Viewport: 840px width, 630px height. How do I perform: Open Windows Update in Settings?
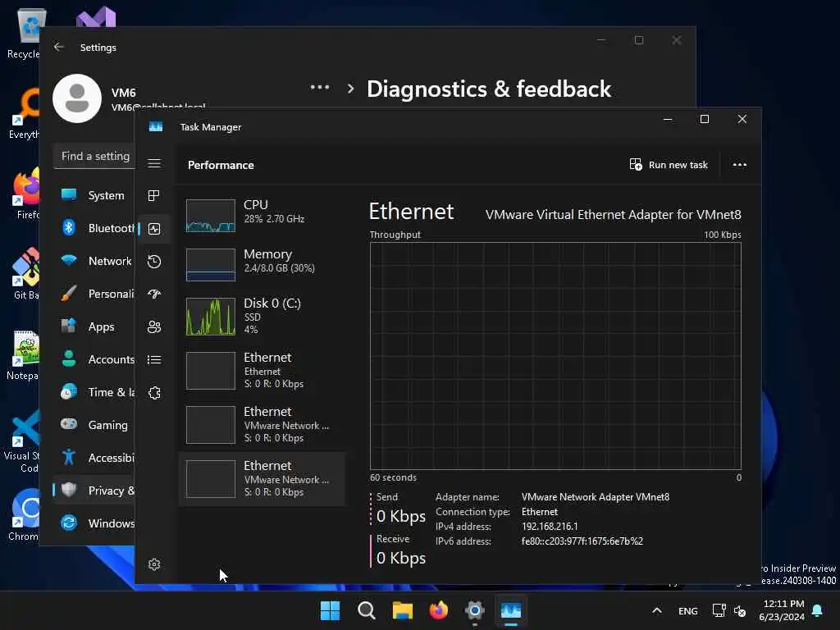pyautogui.click(x=94, y=523)
